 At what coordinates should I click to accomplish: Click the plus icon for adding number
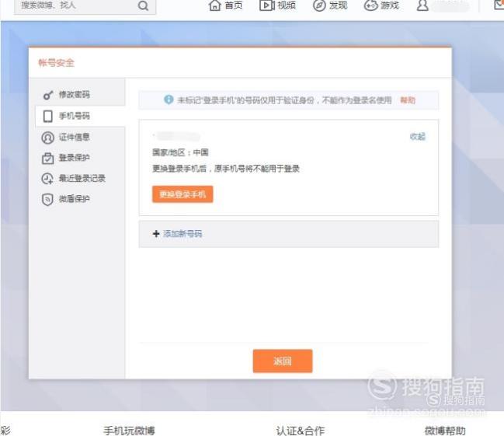pyautogui.click(x=156, y=234)
